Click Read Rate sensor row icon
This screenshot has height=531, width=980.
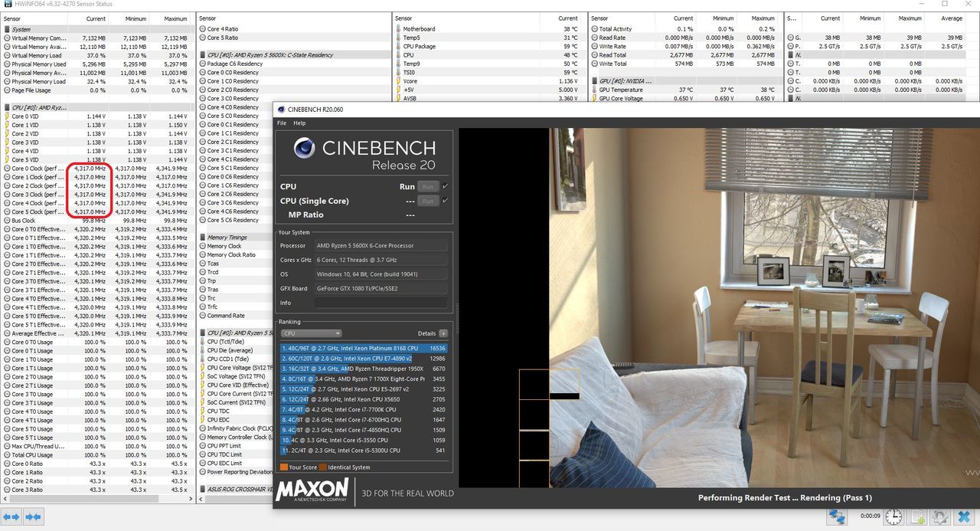point(594,38)
